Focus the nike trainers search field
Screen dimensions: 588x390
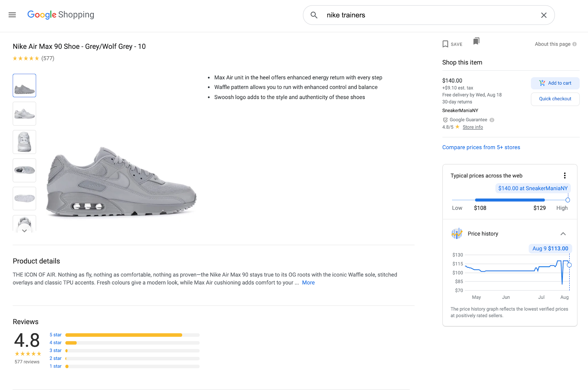(x=429, y=15)
